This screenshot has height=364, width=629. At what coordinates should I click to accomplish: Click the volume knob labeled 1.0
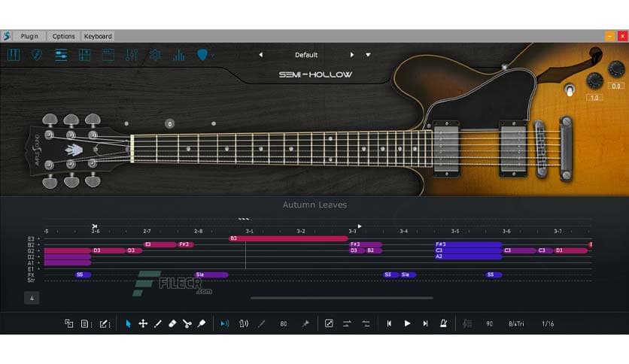point(594,80)
